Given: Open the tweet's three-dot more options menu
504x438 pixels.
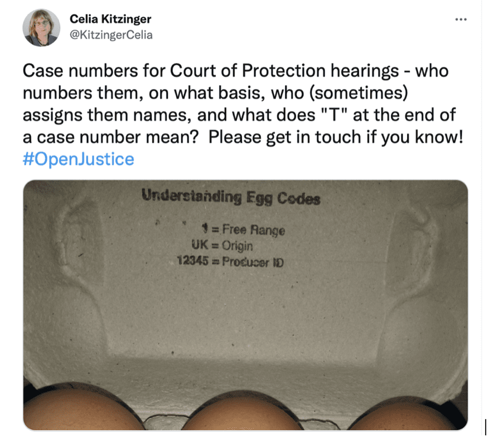Looking at the screenshot, I should click(x=461, y=20).
